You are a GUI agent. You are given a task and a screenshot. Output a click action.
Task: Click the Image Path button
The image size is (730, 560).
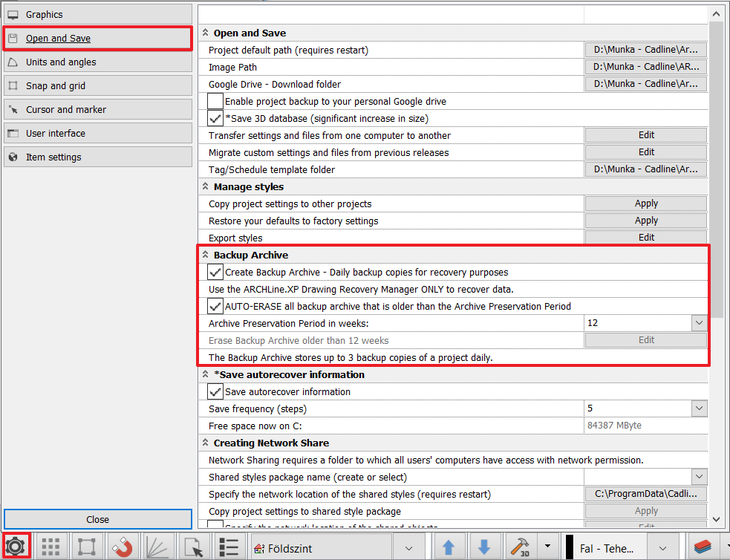(x=646, y=67)
